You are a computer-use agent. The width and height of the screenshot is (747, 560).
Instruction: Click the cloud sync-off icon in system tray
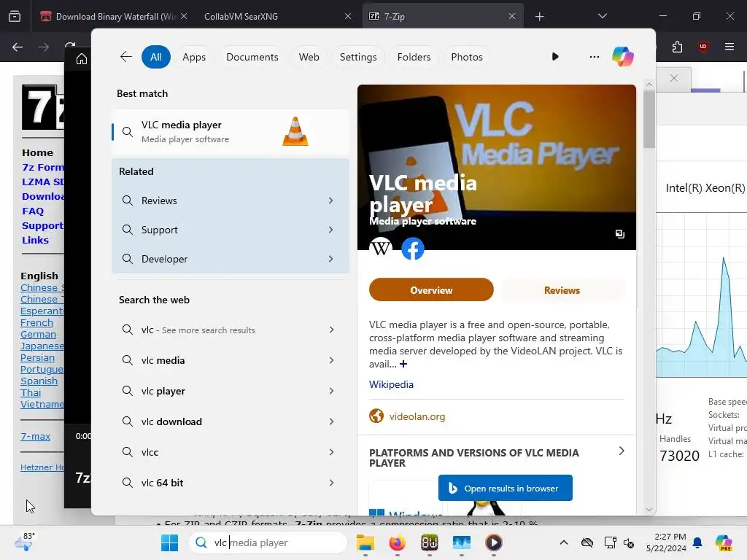point(587,542)
